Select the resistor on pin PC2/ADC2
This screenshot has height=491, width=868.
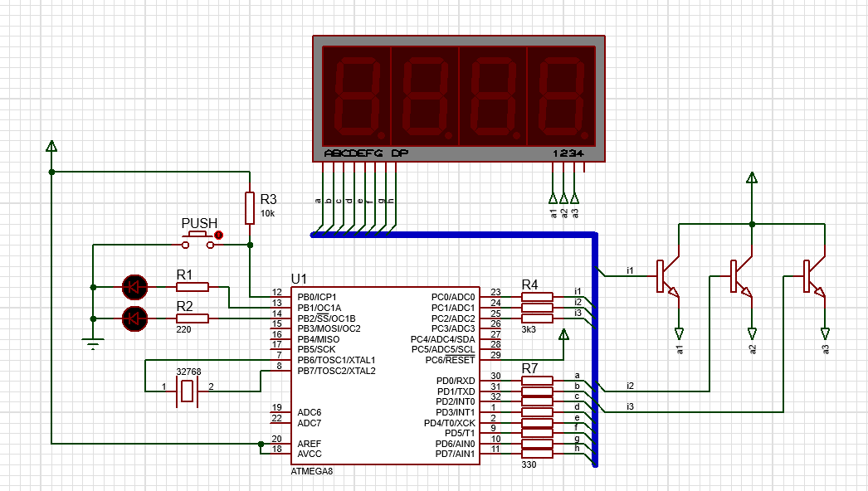click(537, 318)
